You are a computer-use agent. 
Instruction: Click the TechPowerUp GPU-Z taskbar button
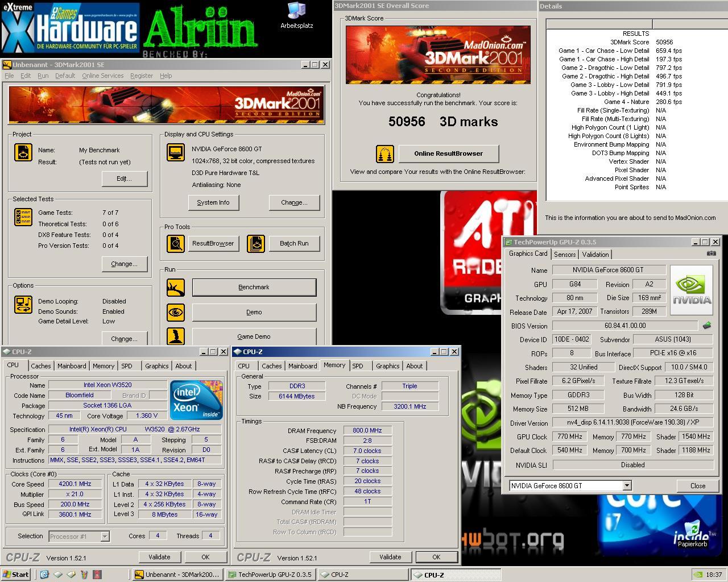pyautogui.click(x=270, y=575)
